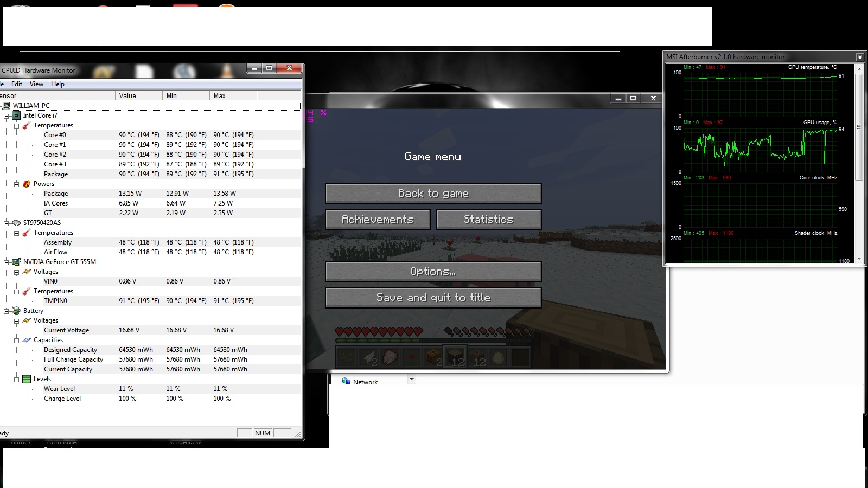Open Achievements in the Game menu
The height and width of the screenshot is (488, 868).
(378, 220)
